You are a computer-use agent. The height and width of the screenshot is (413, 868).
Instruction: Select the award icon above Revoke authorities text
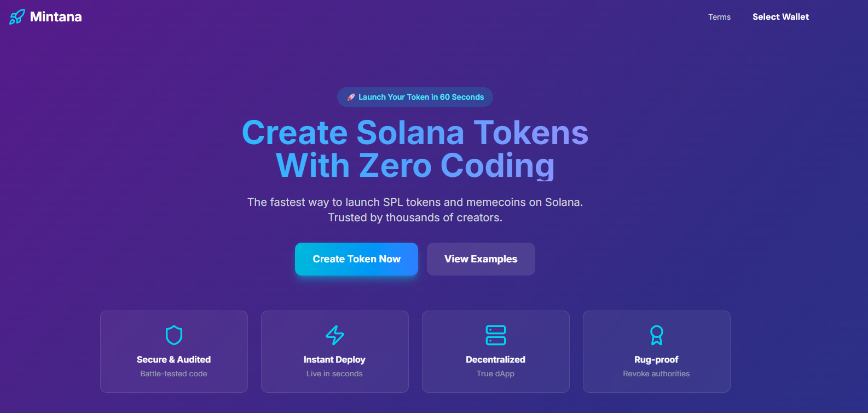(x=656, y=335)
